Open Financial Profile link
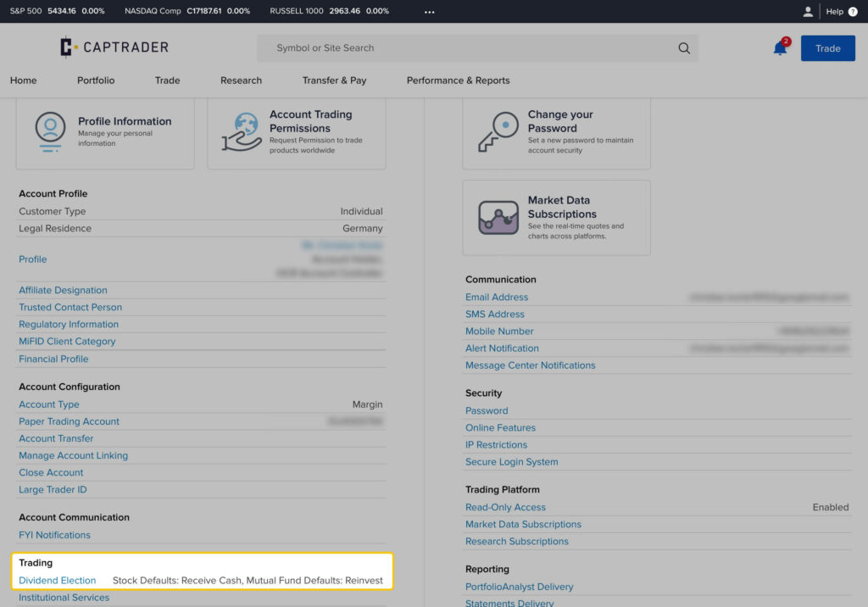868x607 pixels. 53,359
